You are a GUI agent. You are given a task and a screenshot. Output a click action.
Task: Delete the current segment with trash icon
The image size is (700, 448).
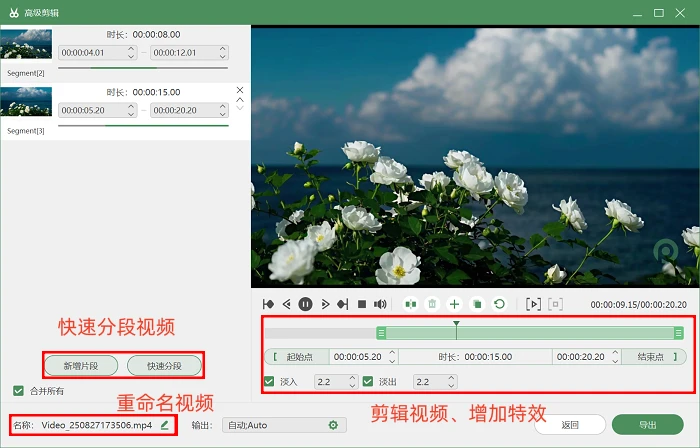pyautogui.click(x=432, y=304)
